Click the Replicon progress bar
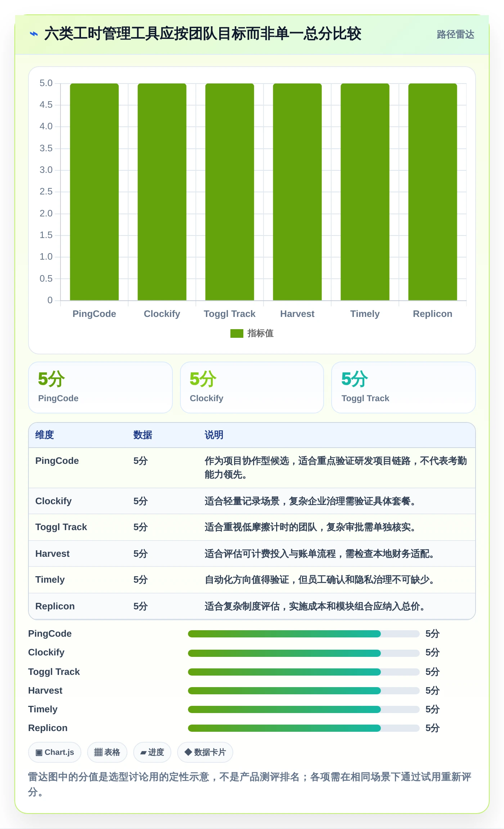This screenshot has height=829, width=504. 303,728
